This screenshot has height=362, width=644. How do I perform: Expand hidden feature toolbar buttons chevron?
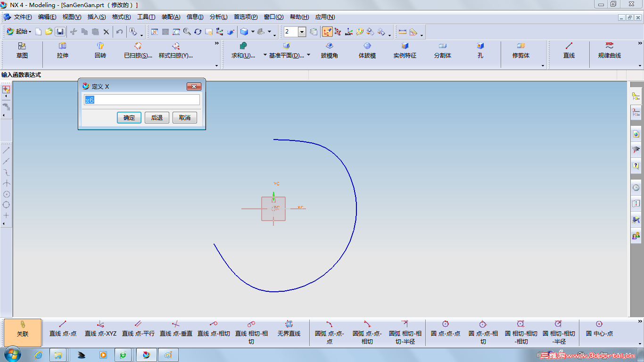(217, 43)
